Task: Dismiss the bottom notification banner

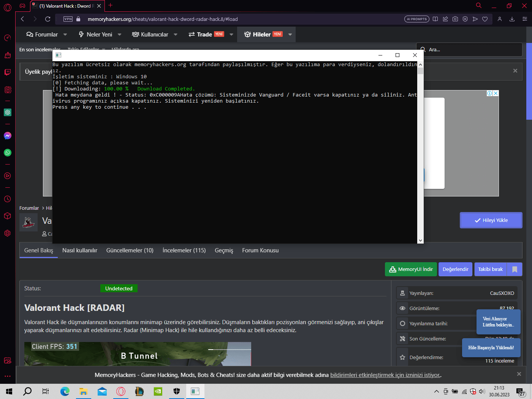Action: [519, 374]
